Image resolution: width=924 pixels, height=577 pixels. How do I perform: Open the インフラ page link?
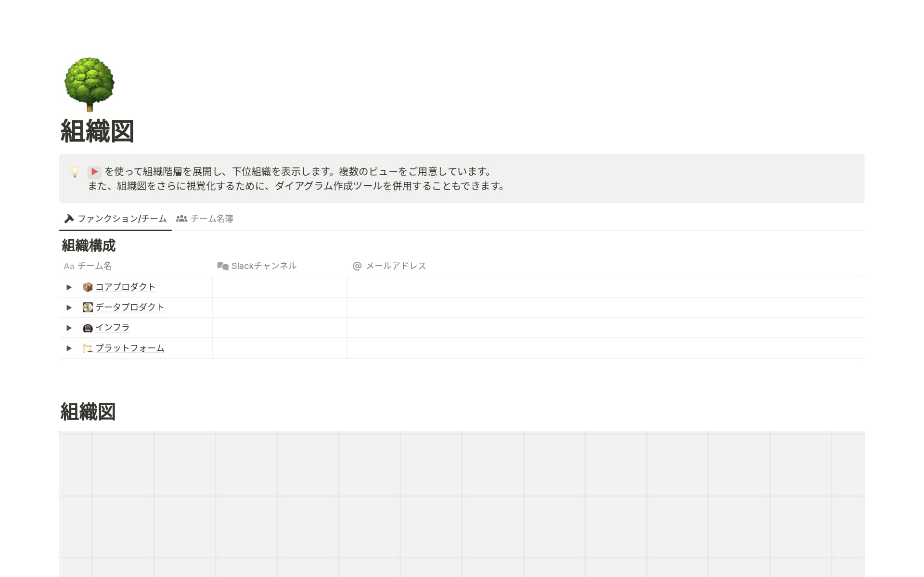[113, 327]
